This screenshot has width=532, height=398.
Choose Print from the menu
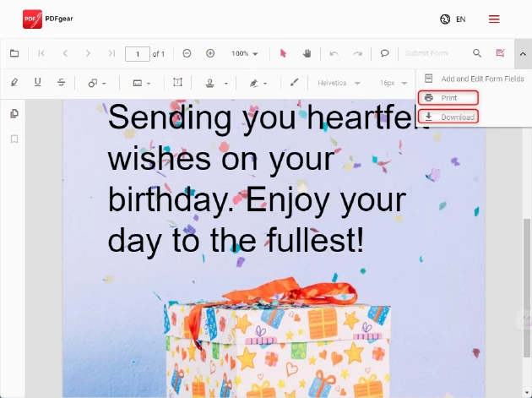click(448, 98)
